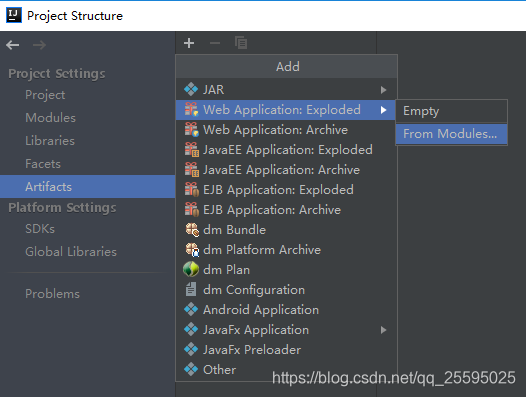Click the Copy artifact toolbar icon

click(x=241, y=43)
